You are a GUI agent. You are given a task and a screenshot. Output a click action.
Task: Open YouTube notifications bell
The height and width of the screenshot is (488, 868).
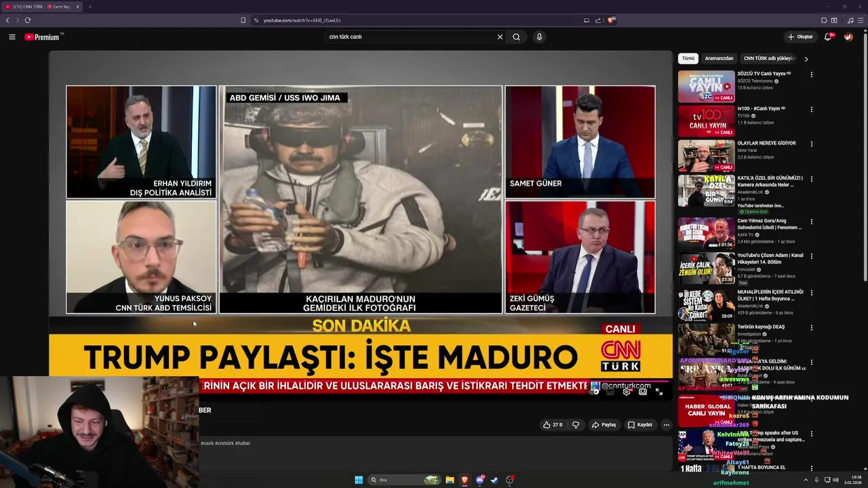point(828,37)
